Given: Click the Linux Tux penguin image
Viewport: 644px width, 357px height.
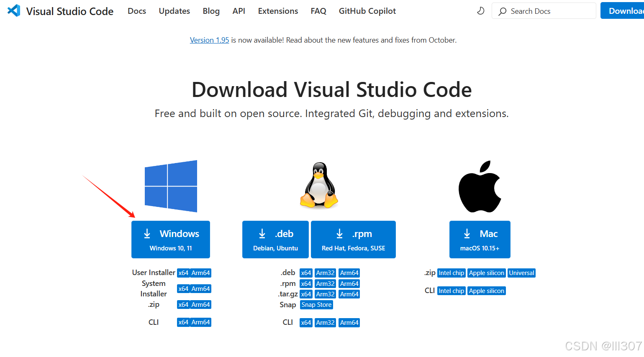Looking at the screenshot, I should (319, 185).
